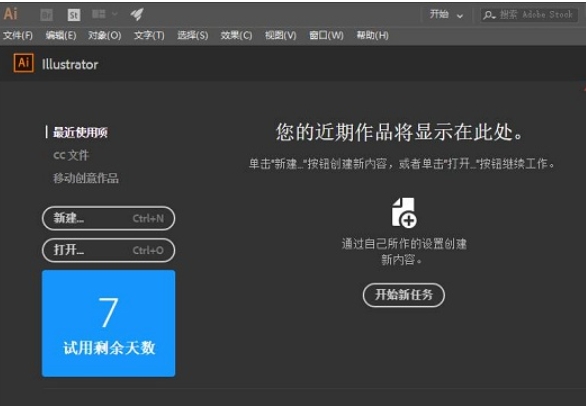Open the 效果(C) menu
This screenshot has height=406, width=586.
[x=236, y=36]
